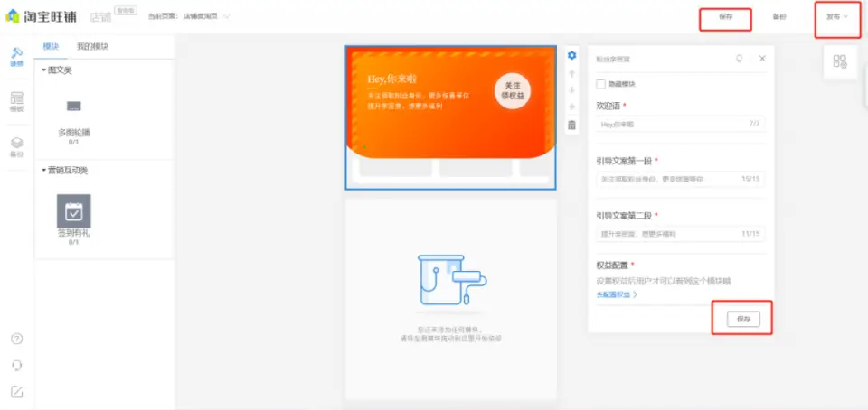Open the 发布 dropdown
Viewport: 868px width, 410px height.
837,16
